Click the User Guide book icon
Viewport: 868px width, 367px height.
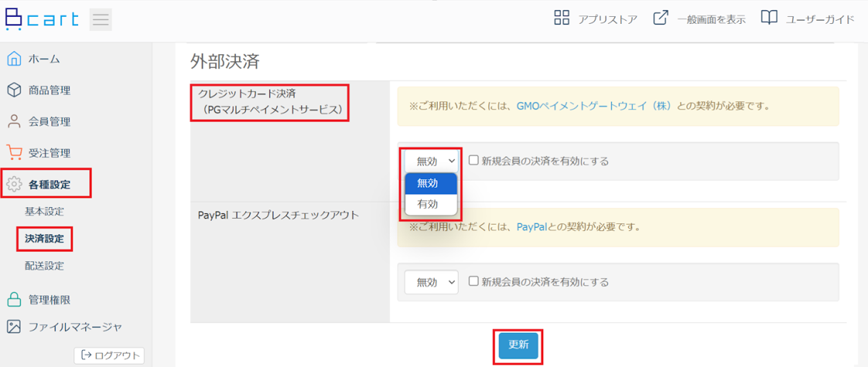pyautogui.click(x=770, y=18)
